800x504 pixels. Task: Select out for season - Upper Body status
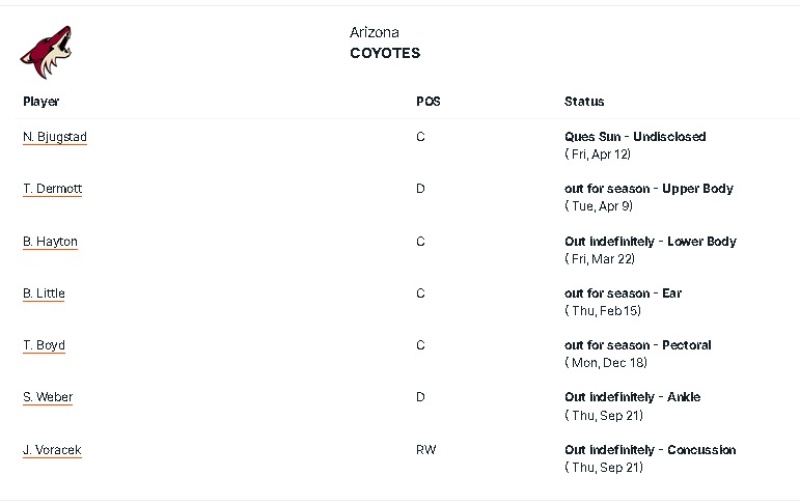(x=648, y=189)
